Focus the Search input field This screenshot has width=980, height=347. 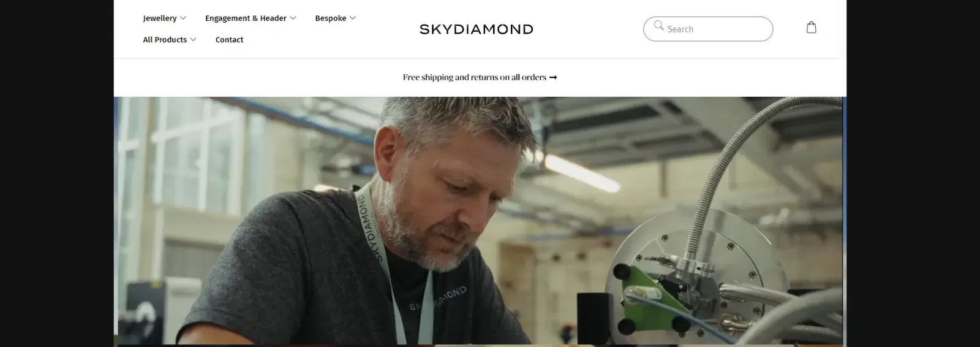click(x=708, y=29)
